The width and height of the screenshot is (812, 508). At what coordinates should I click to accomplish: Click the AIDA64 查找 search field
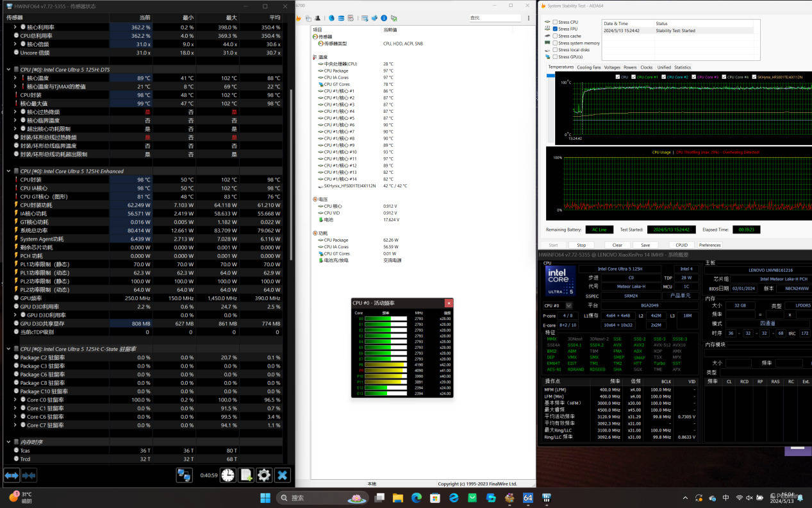tap(495, 18)
